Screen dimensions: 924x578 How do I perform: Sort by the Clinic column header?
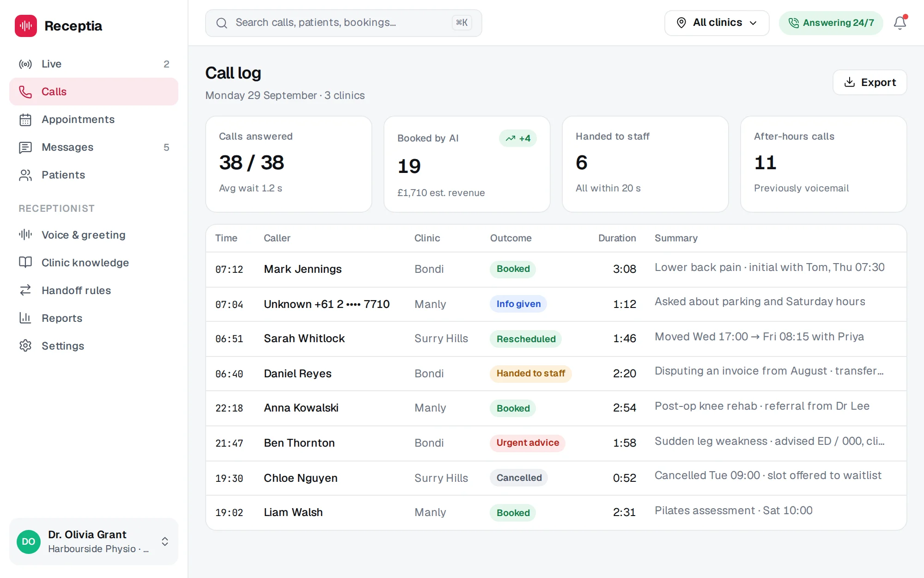click(427, 238)
